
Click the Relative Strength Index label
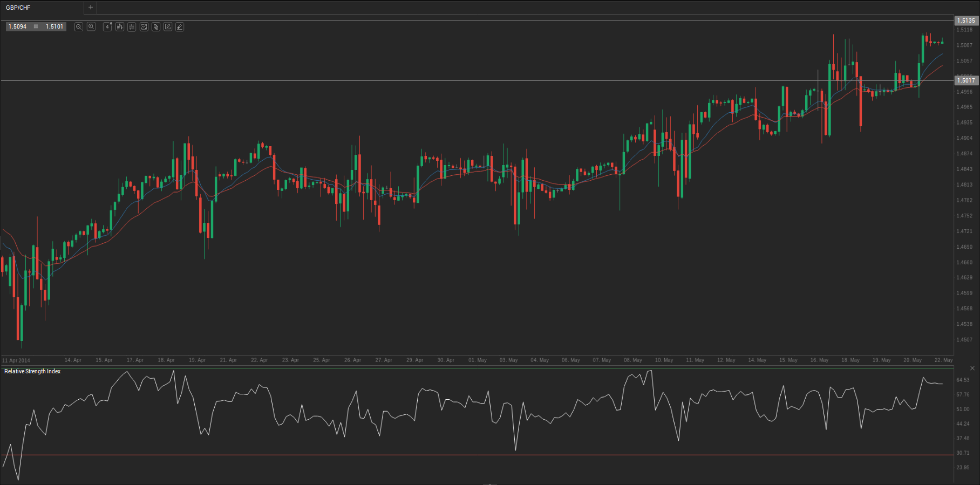(x=32, y=371)
